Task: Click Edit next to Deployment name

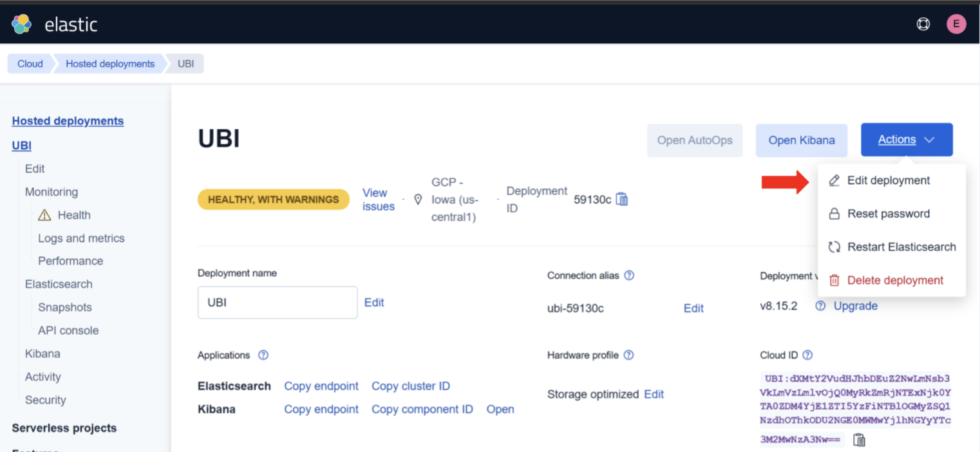Action: [374, 303]
